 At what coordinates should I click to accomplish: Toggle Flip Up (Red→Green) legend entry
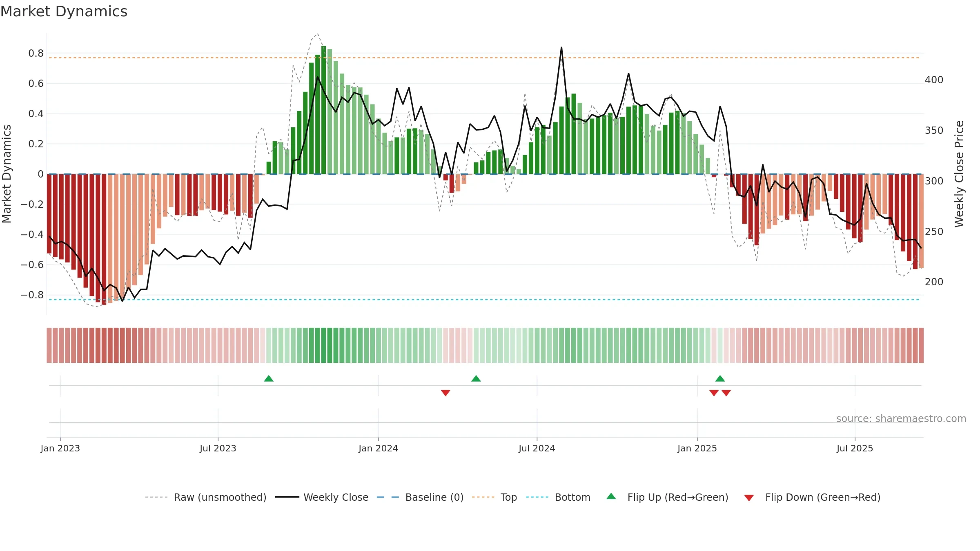point(668,497)
